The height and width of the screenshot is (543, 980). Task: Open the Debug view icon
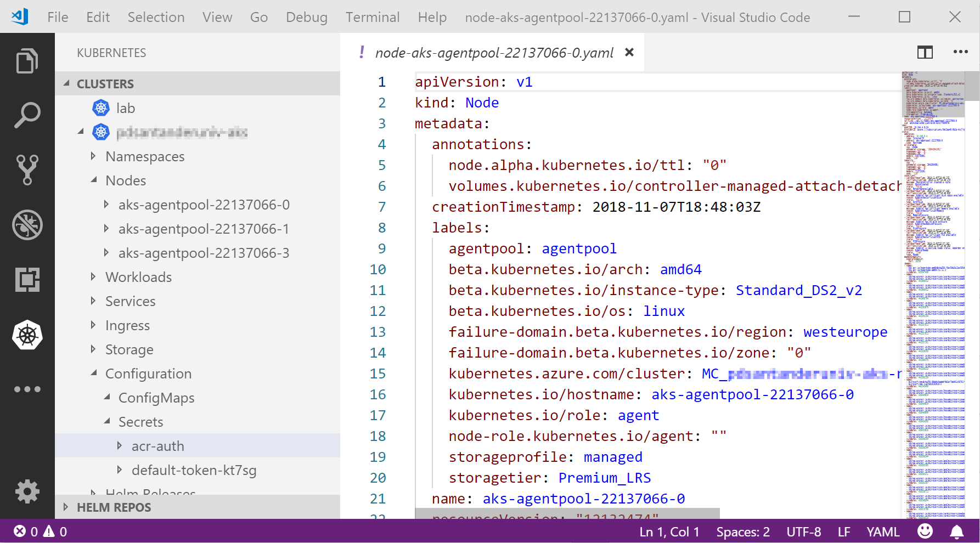click(x=27, y=225)
